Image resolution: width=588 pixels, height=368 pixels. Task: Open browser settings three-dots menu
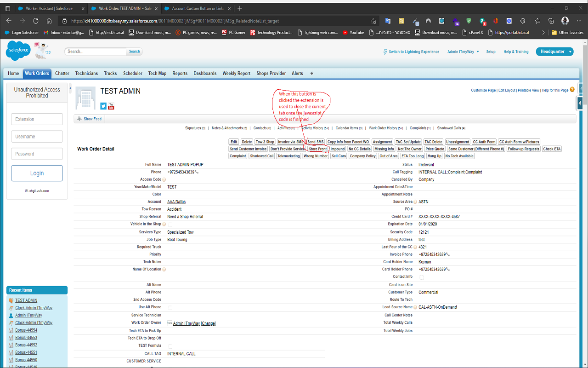click(x=579, y=21)
